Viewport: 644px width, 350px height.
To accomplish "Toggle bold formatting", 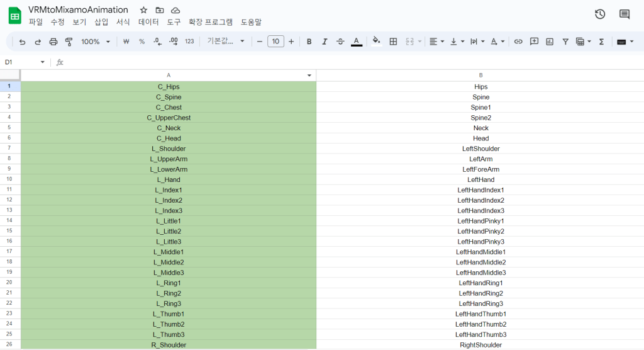I will coord(309,42).
